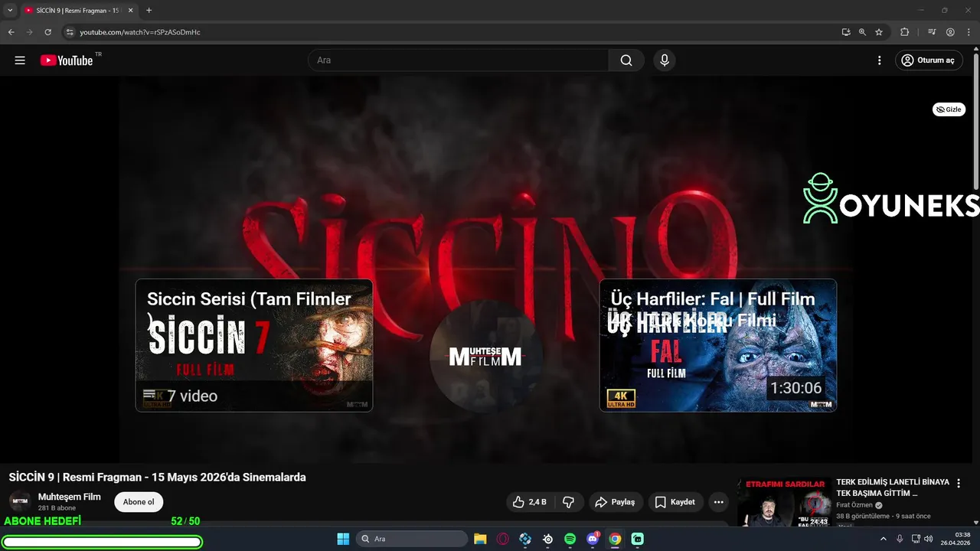Image resolution: width=980 pixels, height=551 pixels.
Task: Toggle Gizle to hide end-screen cards
Action: 949,109
